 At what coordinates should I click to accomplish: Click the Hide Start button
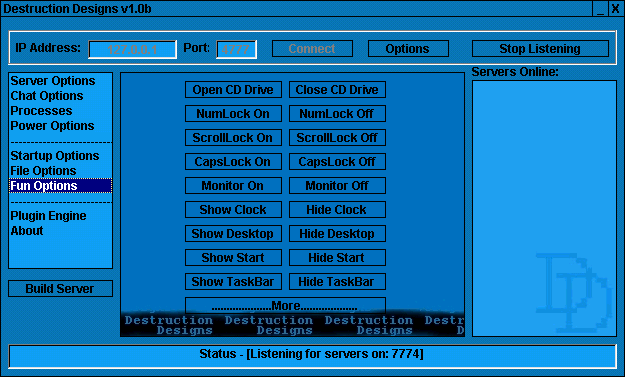(337, 257)
